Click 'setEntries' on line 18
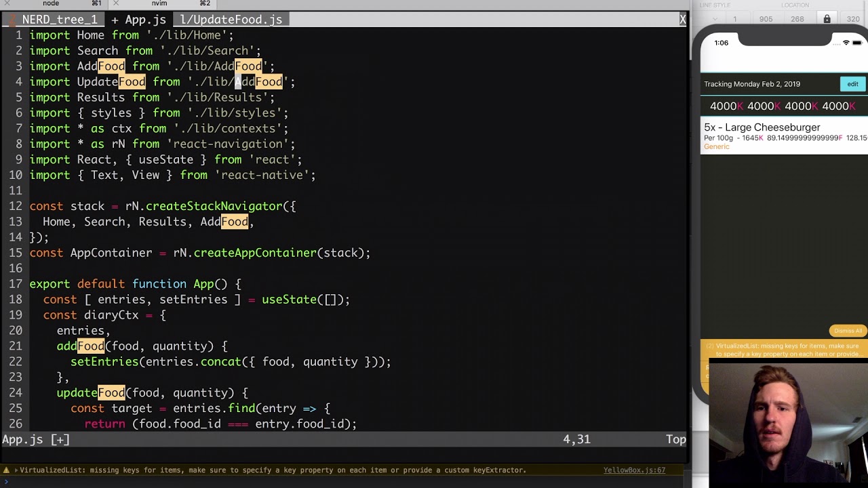Image resolution: width=868 pixels, height=488 pixels. click(193, 300)
